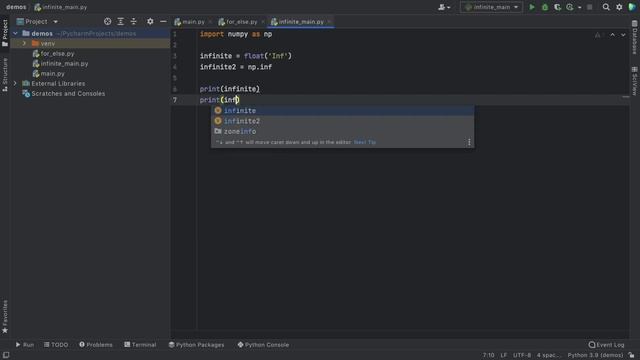The image size is (640, 360).
Task: Go to next highlighted error arrow
Action: point(623,35)
